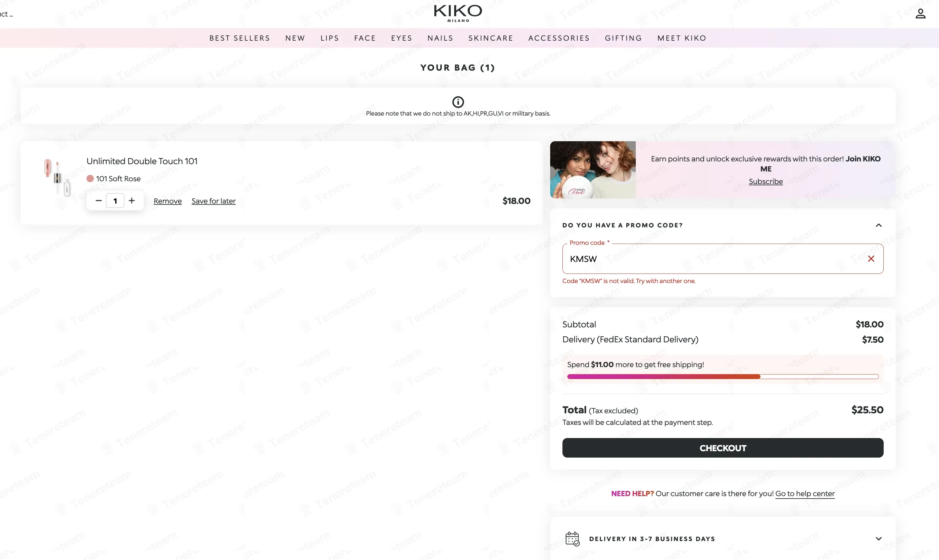Screen dimensions: 939x560
Task: Open the New menu
Action: pyautogui.click(x=295, y=38)
